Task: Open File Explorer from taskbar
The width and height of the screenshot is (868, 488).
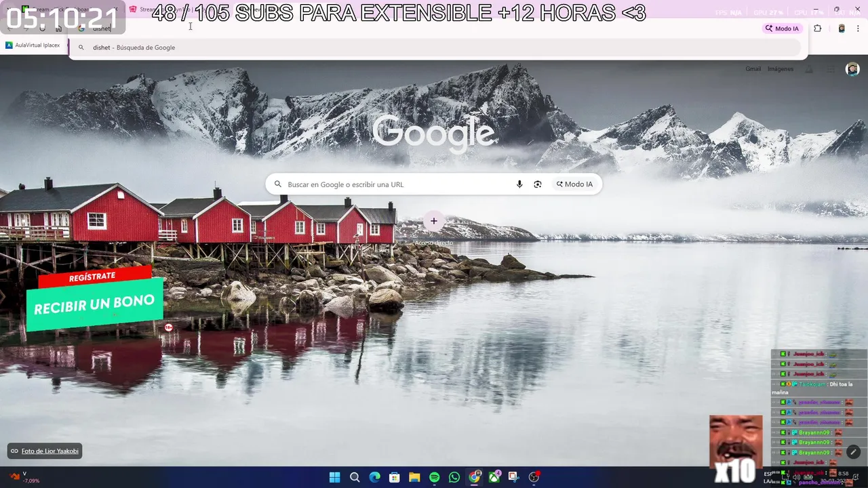Action: (414, 477)
